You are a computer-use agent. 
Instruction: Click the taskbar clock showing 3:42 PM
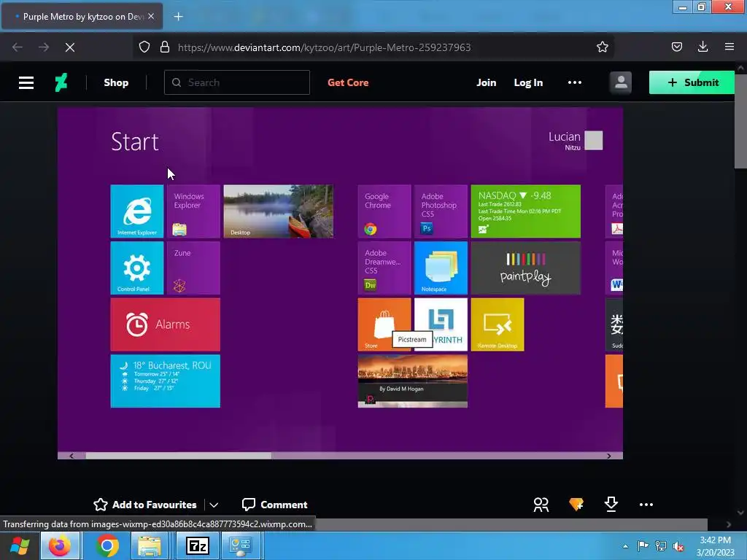coord(715,546)
